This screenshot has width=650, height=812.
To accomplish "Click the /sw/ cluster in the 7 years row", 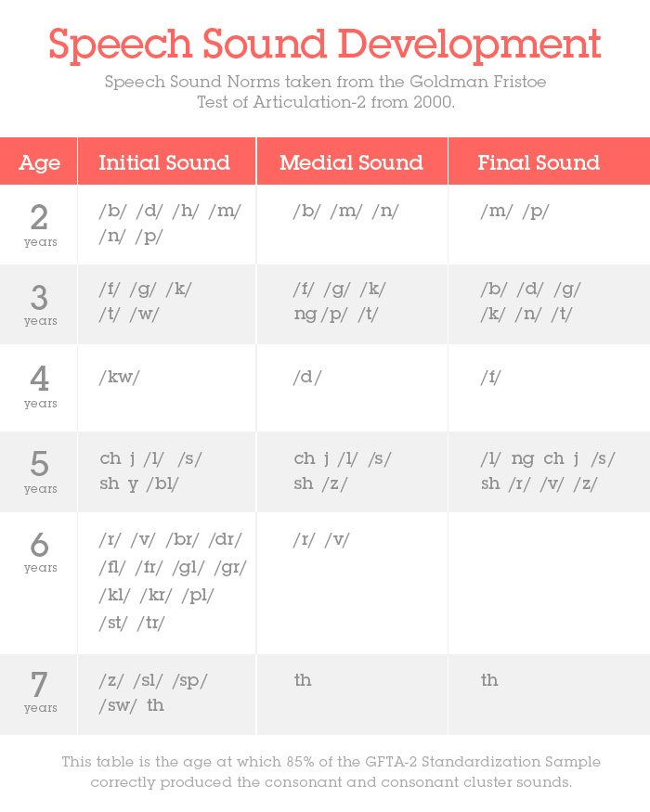I will click(x=116, y=705).
